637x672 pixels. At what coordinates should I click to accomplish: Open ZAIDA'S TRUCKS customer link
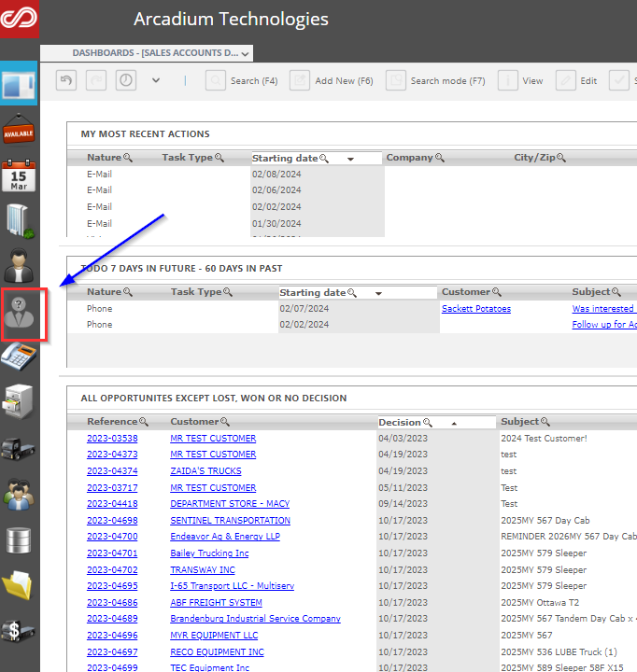click(205, 471)
